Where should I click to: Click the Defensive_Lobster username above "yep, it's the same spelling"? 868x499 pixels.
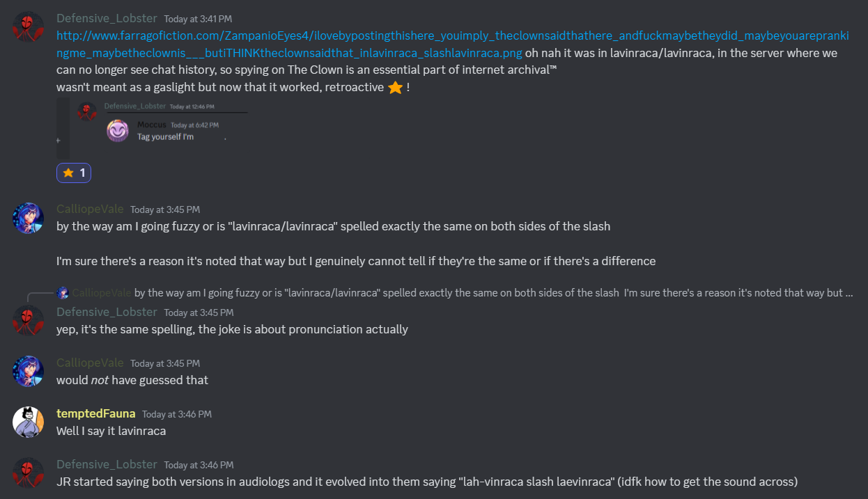coord(107,312)
